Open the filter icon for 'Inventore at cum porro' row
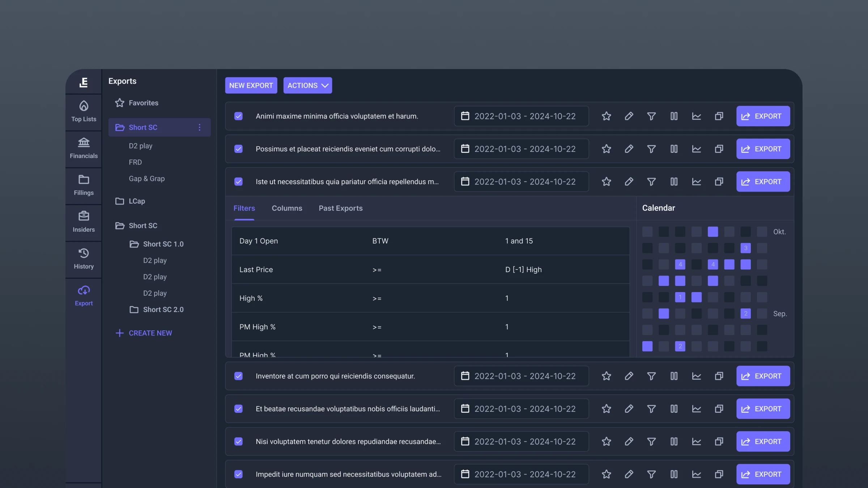 (x=651, y=376)
